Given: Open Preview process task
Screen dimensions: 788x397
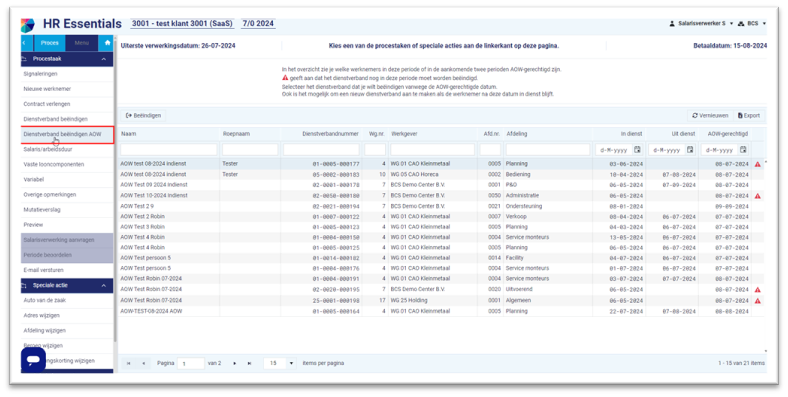Looking at the screenshot, I should 67,225.
